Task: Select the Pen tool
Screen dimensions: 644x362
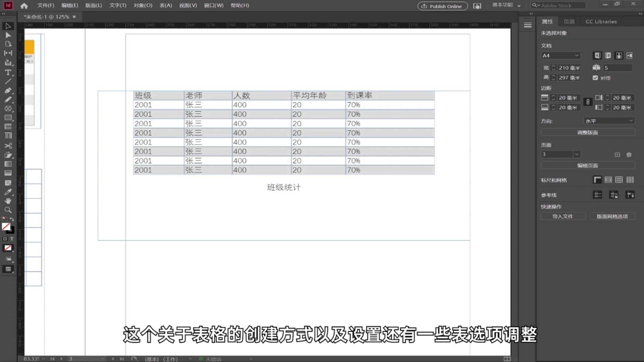Action: pyautogui.click(x=8, y=90)
